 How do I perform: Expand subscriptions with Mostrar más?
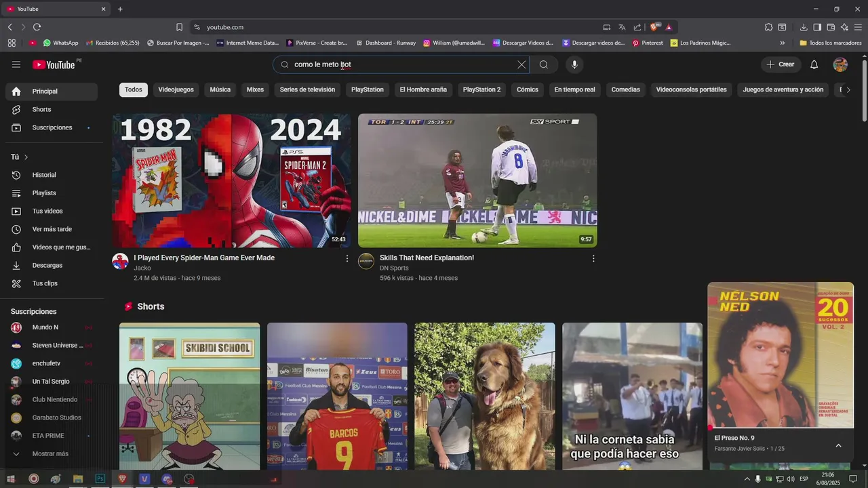coord(52,453)
